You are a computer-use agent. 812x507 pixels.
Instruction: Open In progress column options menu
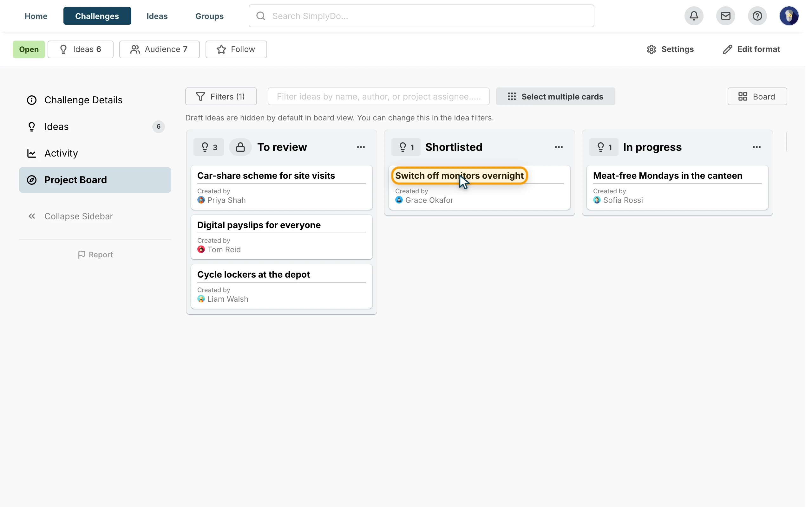tap(756, 147)
